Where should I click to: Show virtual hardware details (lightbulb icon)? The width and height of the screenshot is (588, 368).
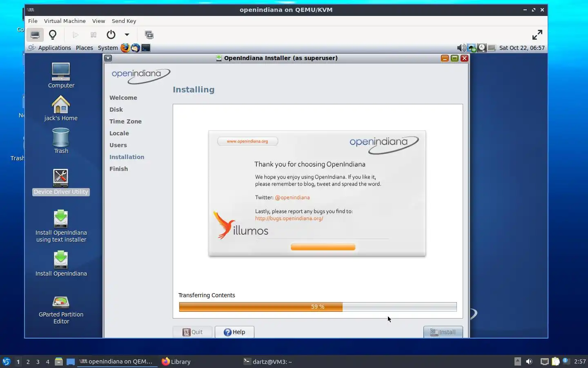53,35
